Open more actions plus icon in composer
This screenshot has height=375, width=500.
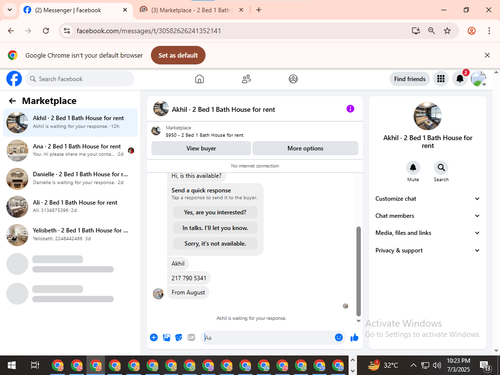(154, 337)
